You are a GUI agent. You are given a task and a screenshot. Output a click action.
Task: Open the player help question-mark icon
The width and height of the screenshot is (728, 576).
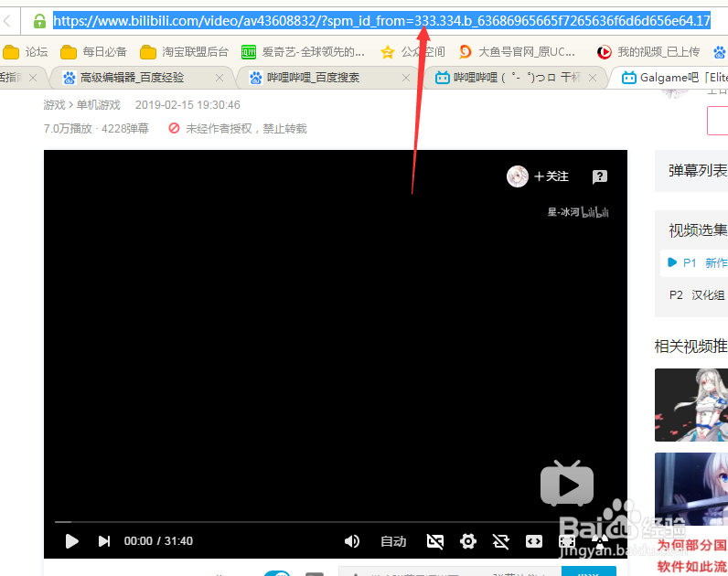point(600,176)
